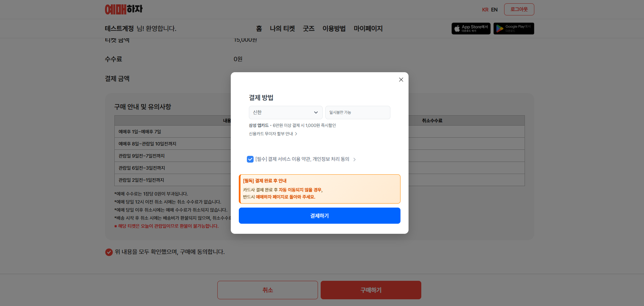The image size is (644, 306).
Task: Click the 취소 button
Action: [267, 290]
